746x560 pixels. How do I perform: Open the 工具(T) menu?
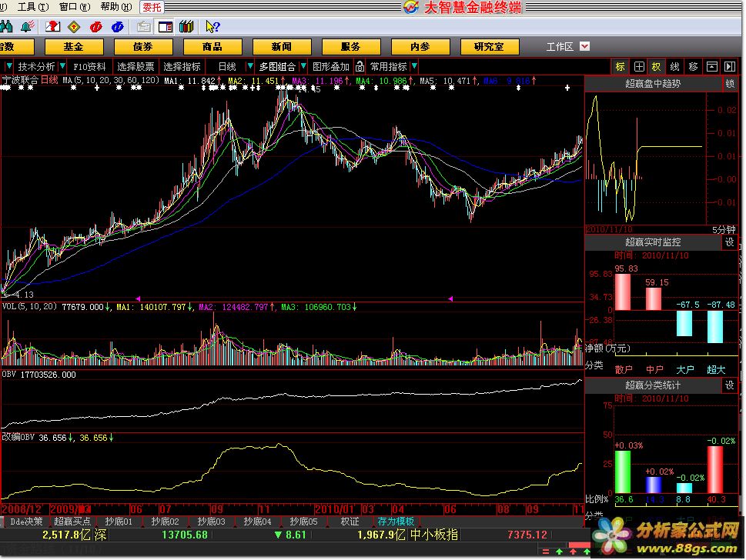[x=32, y=7]
